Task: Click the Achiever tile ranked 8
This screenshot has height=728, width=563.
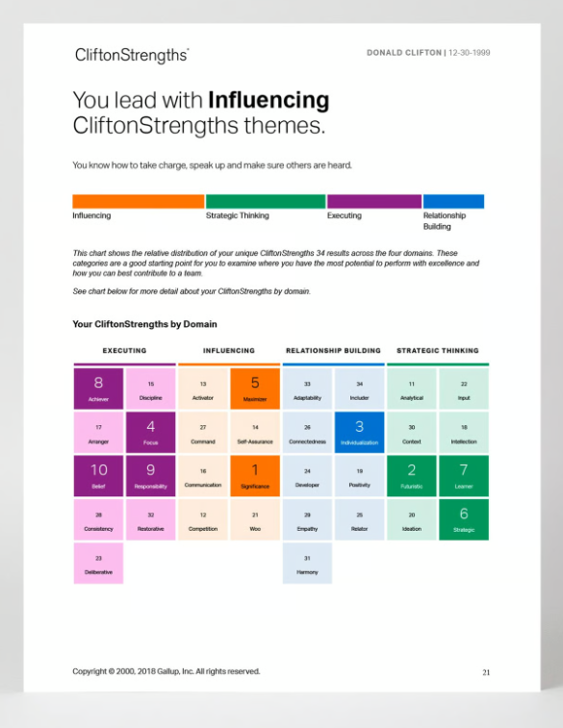Action: coord(98,389)
